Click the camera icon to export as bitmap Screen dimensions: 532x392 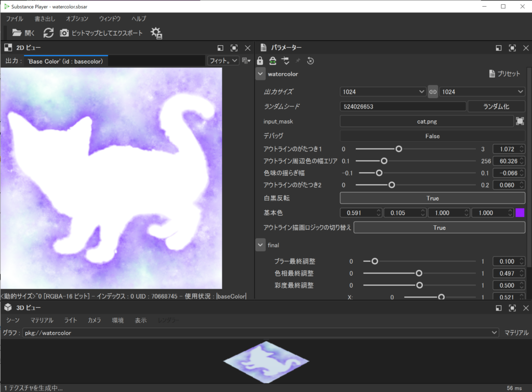click(64, 33)
